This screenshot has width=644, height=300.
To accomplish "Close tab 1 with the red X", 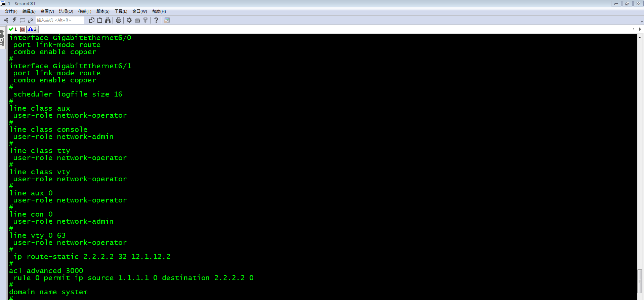I will (x=23, y=29).
